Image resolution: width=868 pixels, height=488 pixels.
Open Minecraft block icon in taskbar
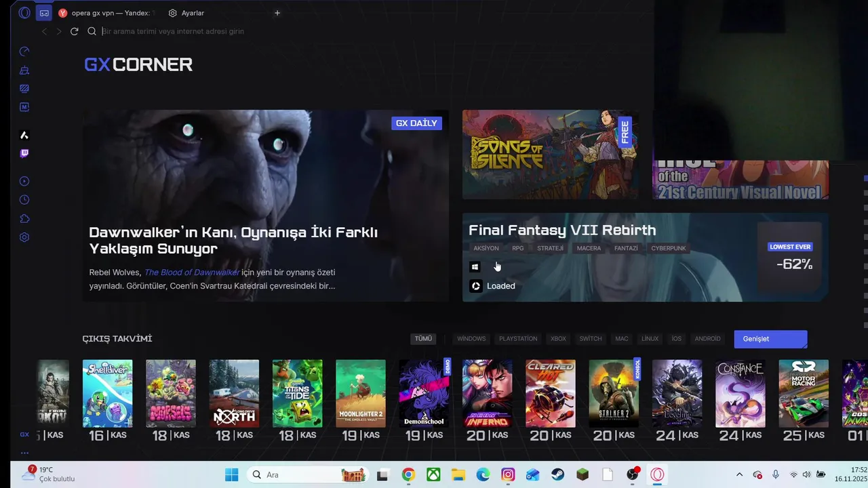pyautogui.click(x=583, y=474)
